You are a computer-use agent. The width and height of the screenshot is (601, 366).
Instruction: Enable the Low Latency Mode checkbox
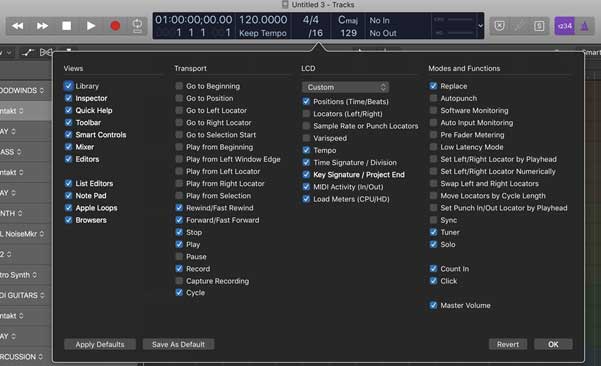[x=433, y=147]
